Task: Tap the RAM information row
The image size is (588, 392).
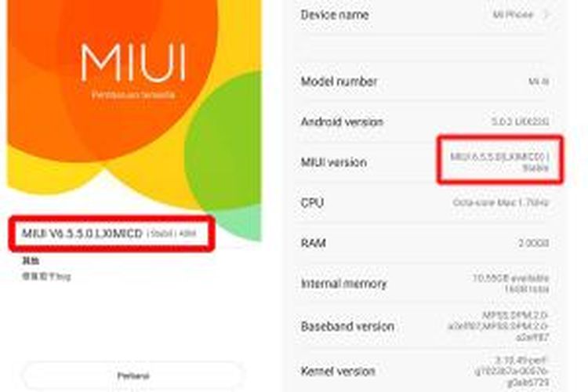Action: [x=425, y=243]
